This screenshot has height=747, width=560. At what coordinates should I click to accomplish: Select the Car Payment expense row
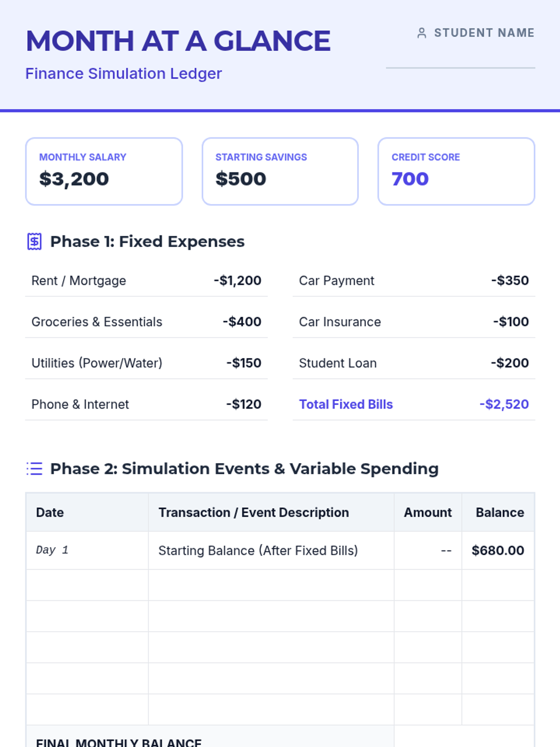point(413,281)
